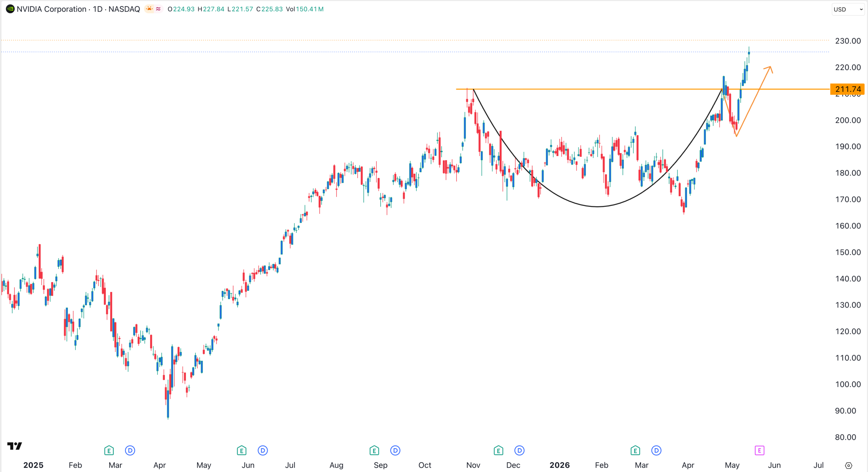Open the dividend marker after Sep 2025
The width and height of the screenshot is (868, 472).
click(x=395, y=451)
